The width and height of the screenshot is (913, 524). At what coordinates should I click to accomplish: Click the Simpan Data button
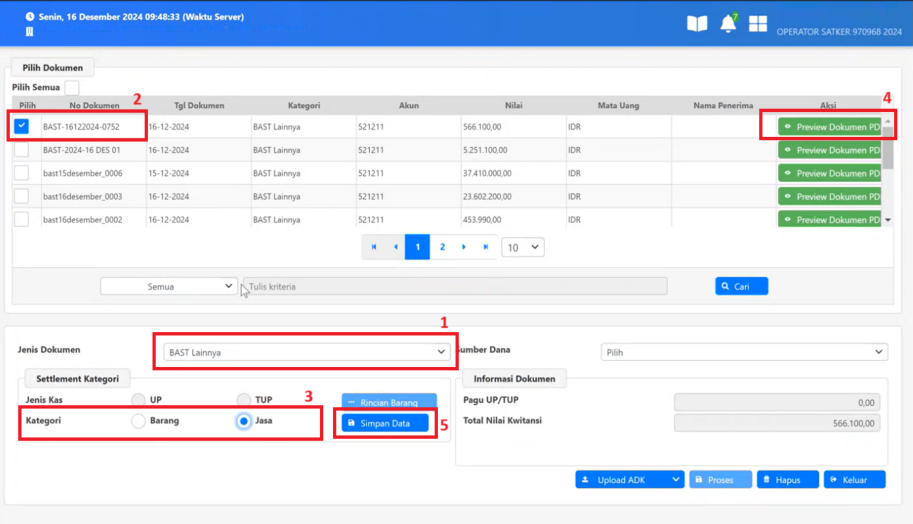385,423
